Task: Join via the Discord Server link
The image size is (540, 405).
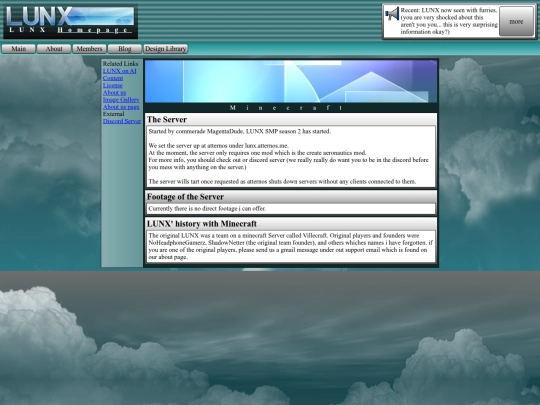Action: coord(122,121)
